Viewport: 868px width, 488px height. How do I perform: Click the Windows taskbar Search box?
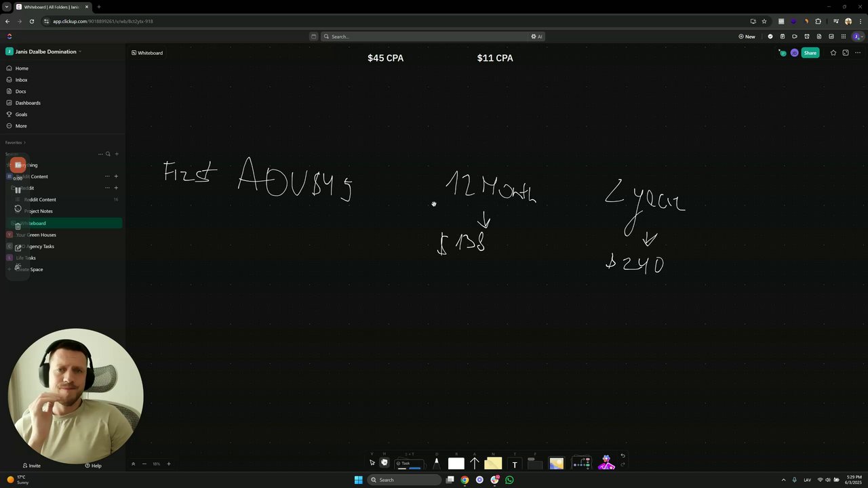click(x=405, y=480)
